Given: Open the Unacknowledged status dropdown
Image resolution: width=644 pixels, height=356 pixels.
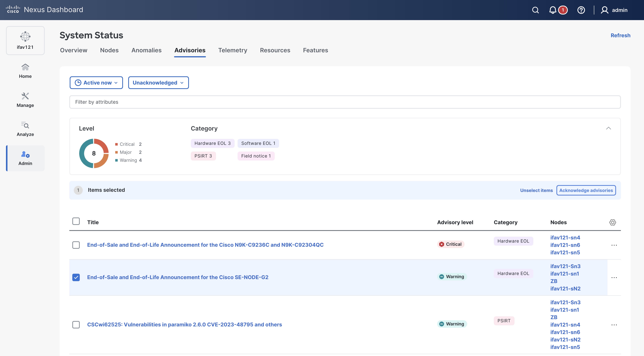Looking at the screenshot, I should pyautogui.click(x=159, y=83).
